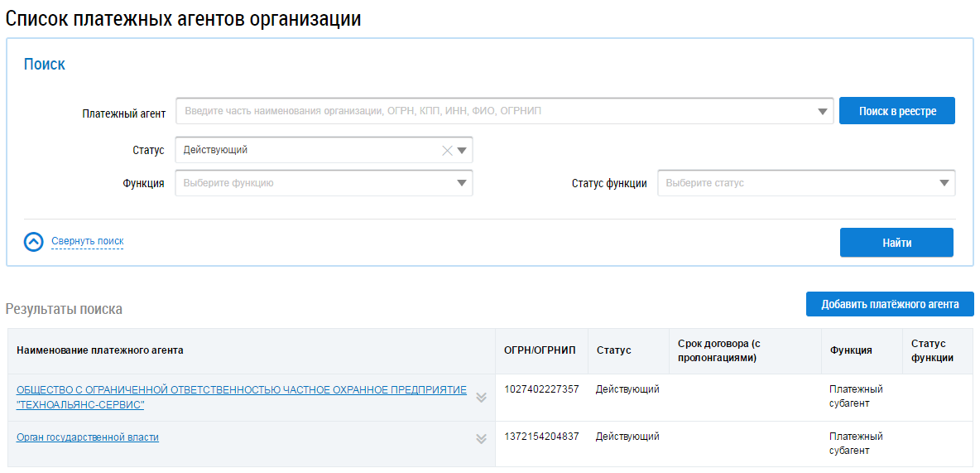Screen dimensions: 980x473
Task: Click the circular collapse arrow icon
Action: coord(33,242)
